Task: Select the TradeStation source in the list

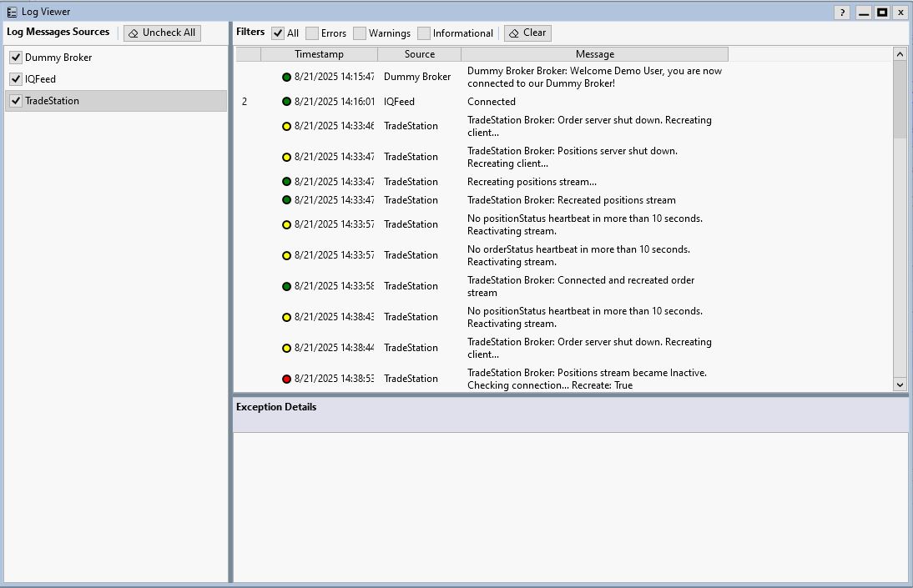Action: 53,101
